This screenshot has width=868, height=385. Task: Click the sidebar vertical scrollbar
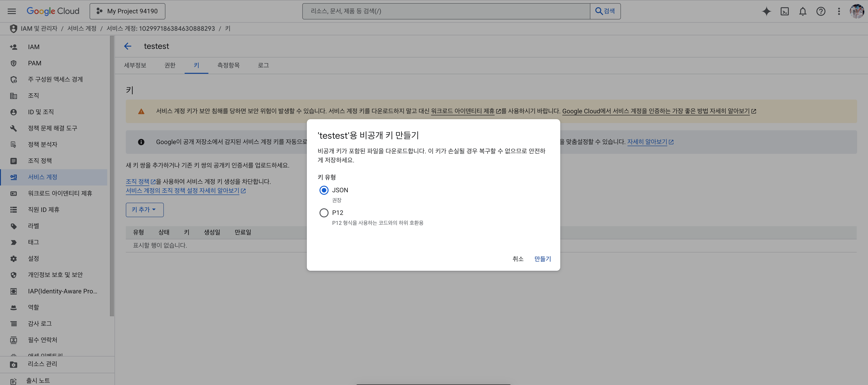click(112, 175)
